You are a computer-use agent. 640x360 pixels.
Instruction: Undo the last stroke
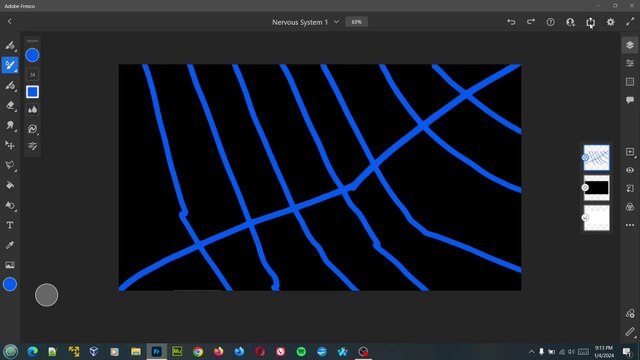click(x=511, y=22)
